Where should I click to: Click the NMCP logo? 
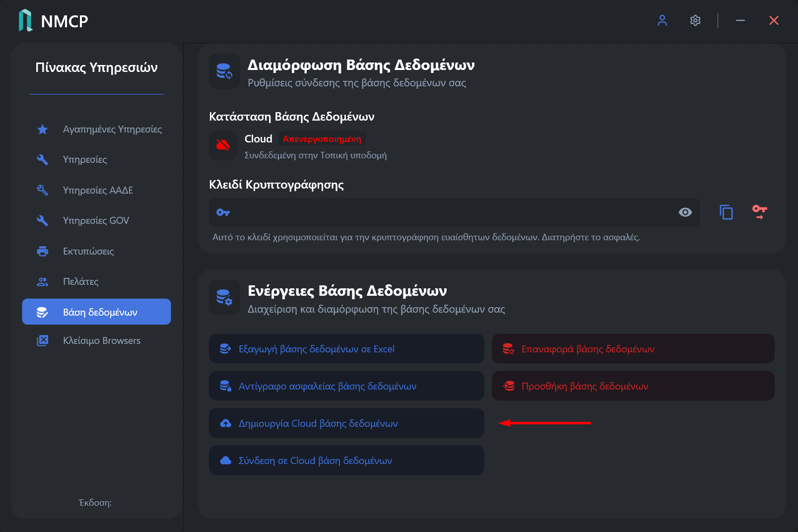(26, 21)
